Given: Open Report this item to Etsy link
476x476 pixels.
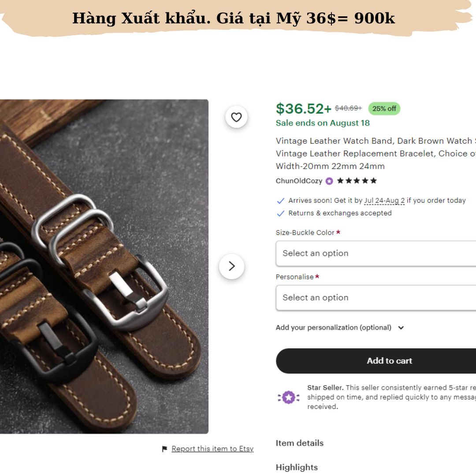Looking at the screenshot, I should click(x=212, y=449).
